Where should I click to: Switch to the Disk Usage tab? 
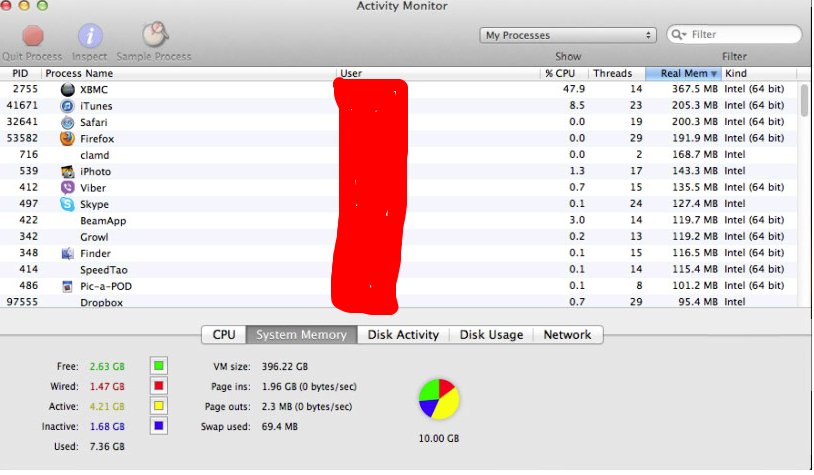(x=491, y=335)
